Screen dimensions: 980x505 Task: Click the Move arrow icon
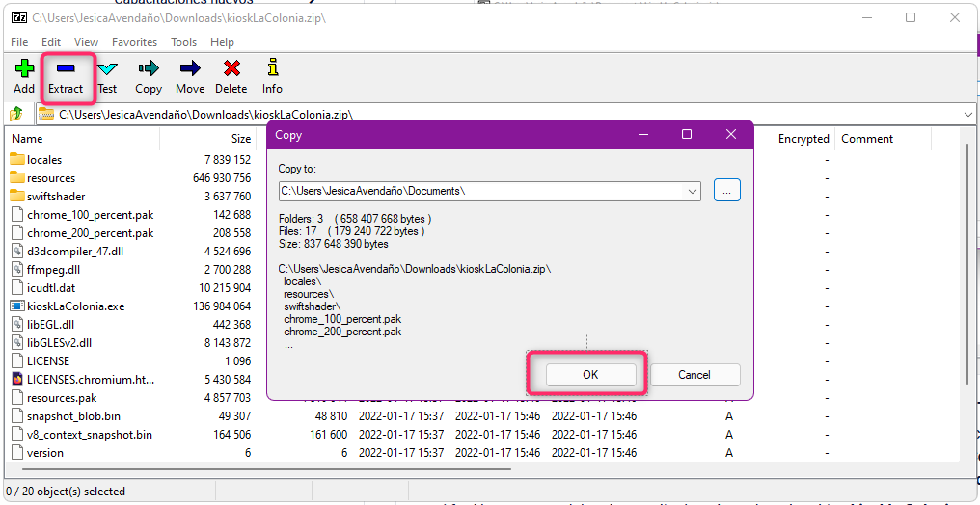[x=190, y=69]
